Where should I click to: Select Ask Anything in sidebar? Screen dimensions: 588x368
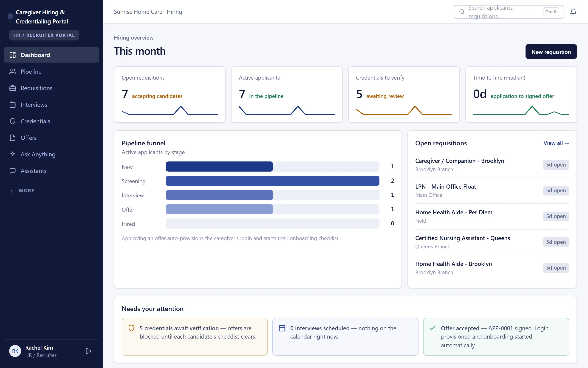(51, 154)
